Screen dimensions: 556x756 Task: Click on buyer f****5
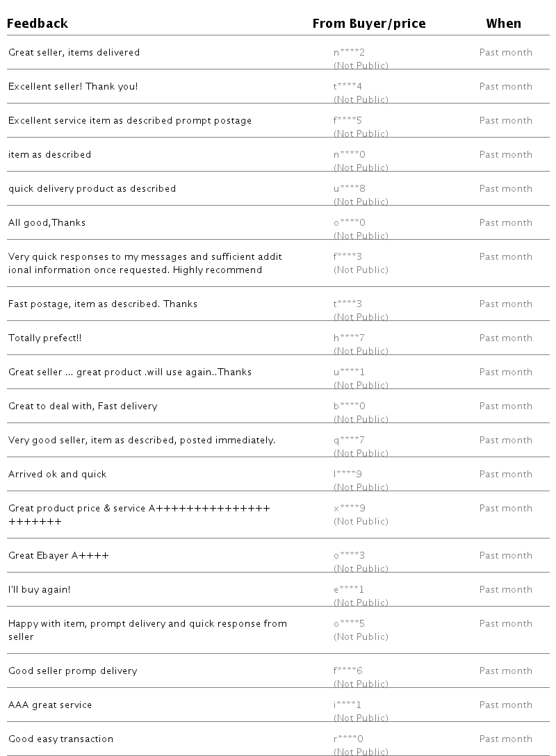pos(347,120)
